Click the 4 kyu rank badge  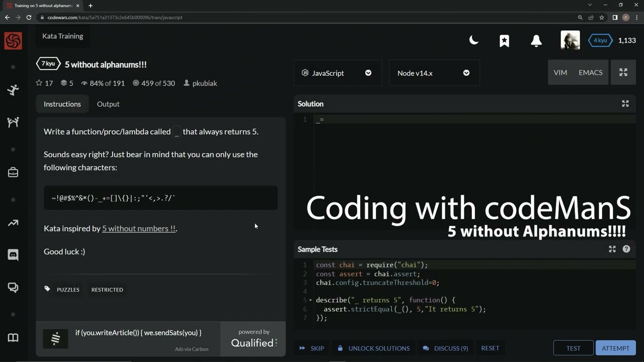[600, 40]
